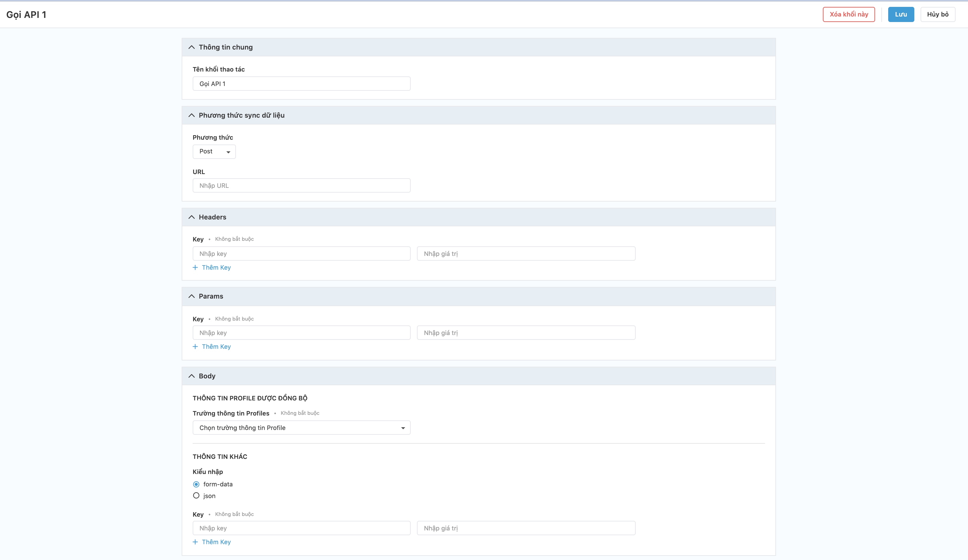968x560 pixels.
Task: Click the Body section title
Action: [207, 376]
